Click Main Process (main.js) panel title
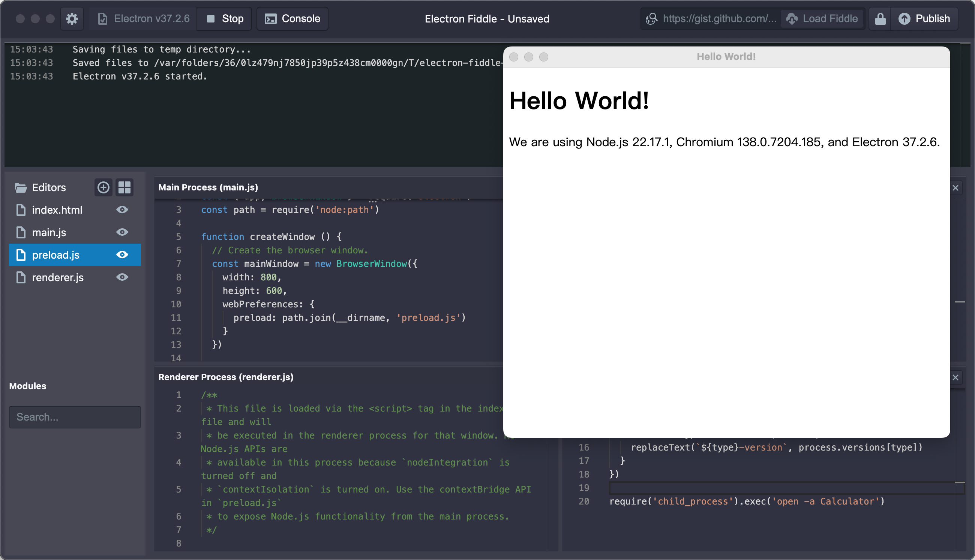 pos(208,187)
